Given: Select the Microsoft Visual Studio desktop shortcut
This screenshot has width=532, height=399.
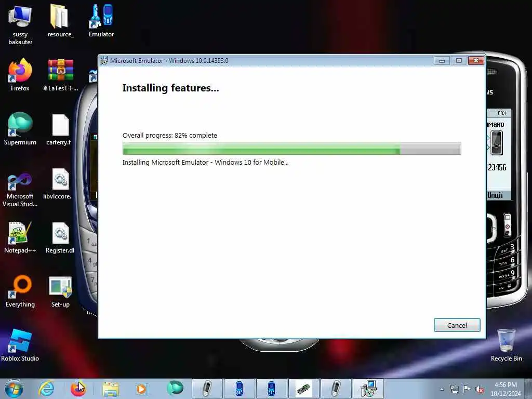Looking at the screenshot, I should tap(20, 189).
